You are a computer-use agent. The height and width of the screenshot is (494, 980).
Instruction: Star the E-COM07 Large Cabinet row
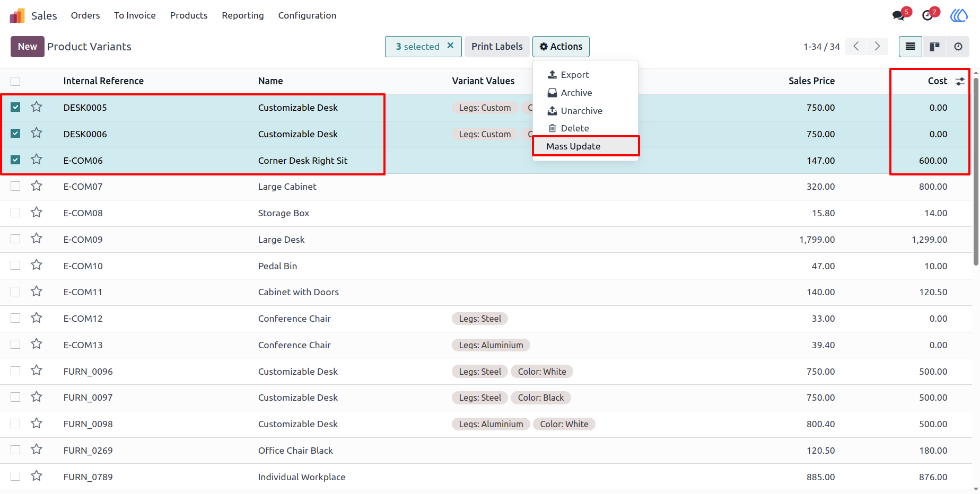coord(37,186)
